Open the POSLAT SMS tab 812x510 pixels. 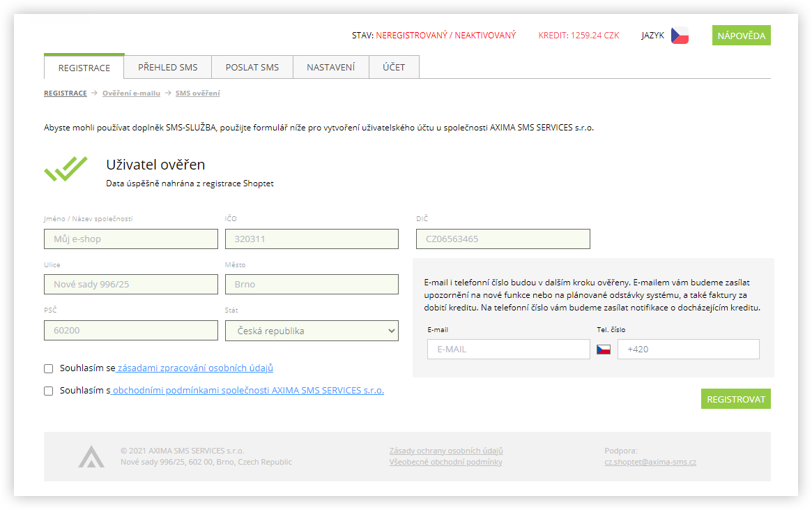pyautogui.click(x=252, y=68)
